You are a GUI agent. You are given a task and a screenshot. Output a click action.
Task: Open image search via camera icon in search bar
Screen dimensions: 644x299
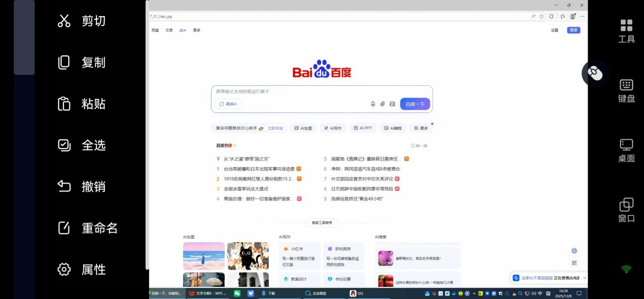(x=392, y=104)
